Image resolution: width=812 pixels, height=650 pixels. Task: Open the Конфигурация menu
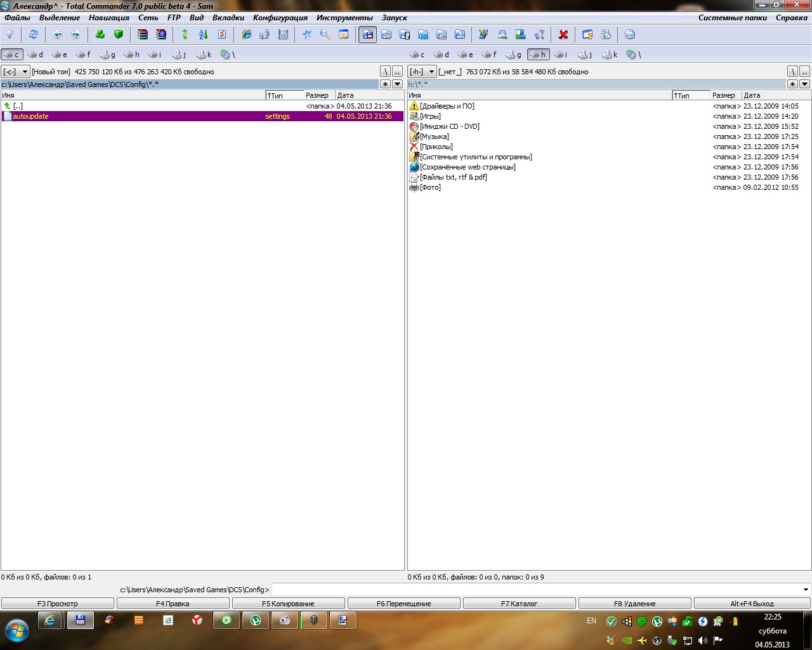[x=280, y=18]
